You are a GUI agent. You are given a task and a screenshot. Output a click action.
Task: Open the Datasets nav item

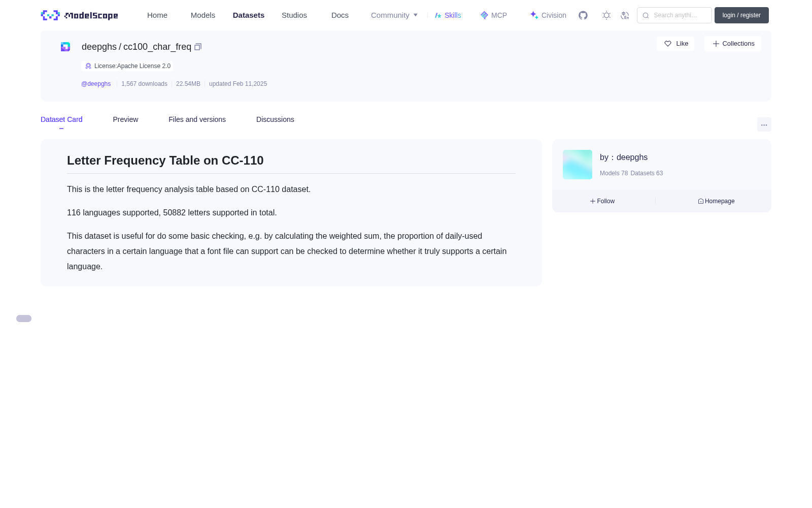tap(249, 15)
